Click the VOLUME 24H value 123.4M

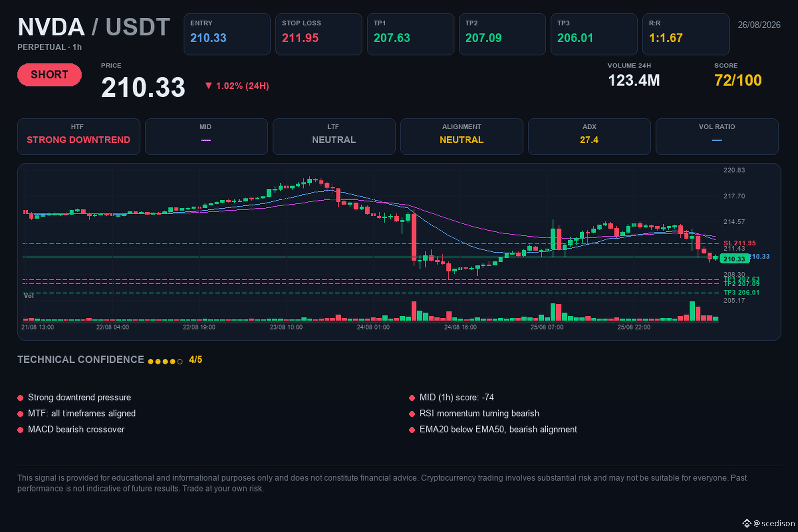click(x=634, y=81)
